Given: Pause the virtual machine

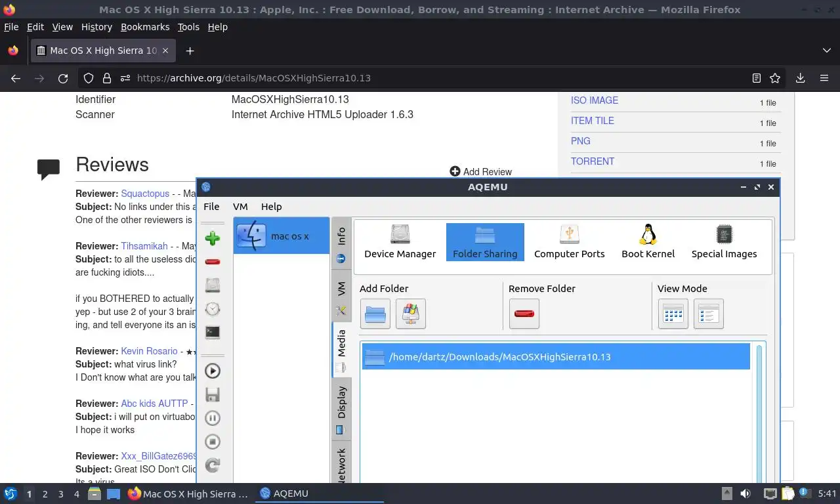Looking at the screenshot, I should click(212, 418).
